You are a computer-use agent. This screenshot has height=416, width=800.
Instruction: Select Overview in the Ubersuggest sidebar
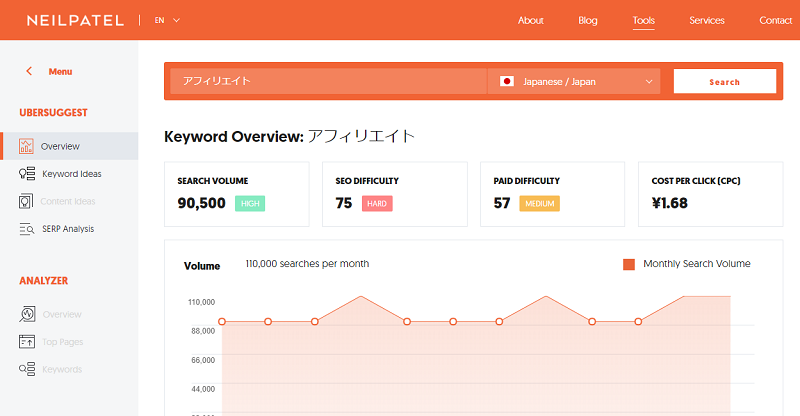click(69, 146)
